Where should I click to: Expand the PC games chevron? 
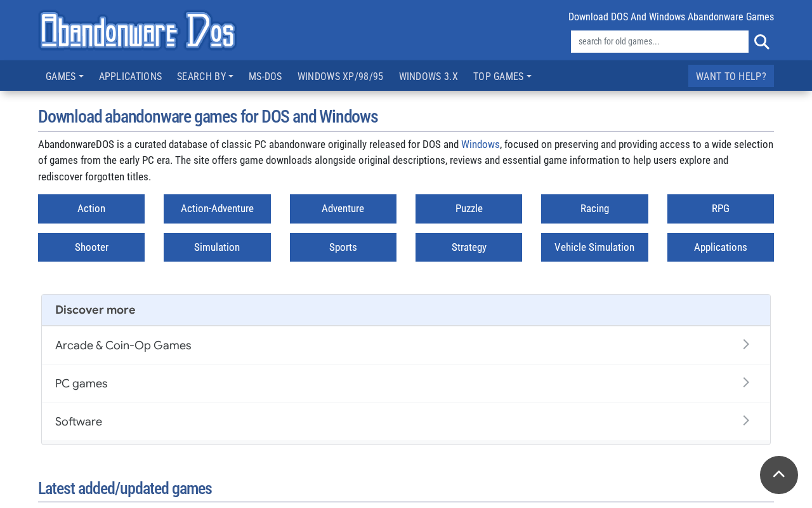pos(746,383)
